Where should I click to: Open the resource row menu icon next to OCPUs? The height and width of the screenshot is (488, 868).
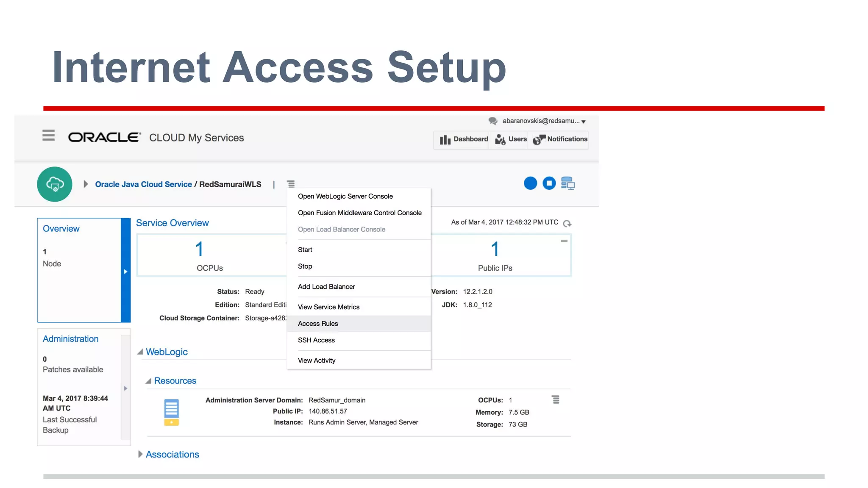pyautogui.click(x=556, y=399)
